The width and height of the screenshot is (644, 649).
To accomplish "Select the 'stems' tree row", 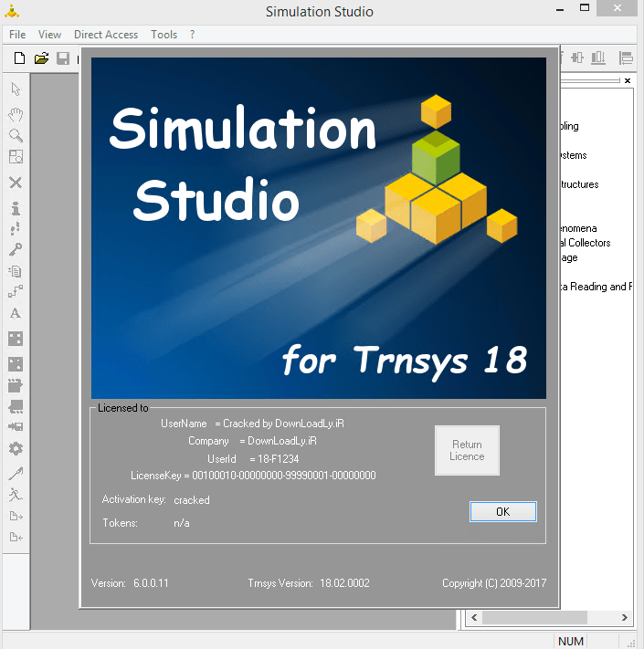I will 574,155.
